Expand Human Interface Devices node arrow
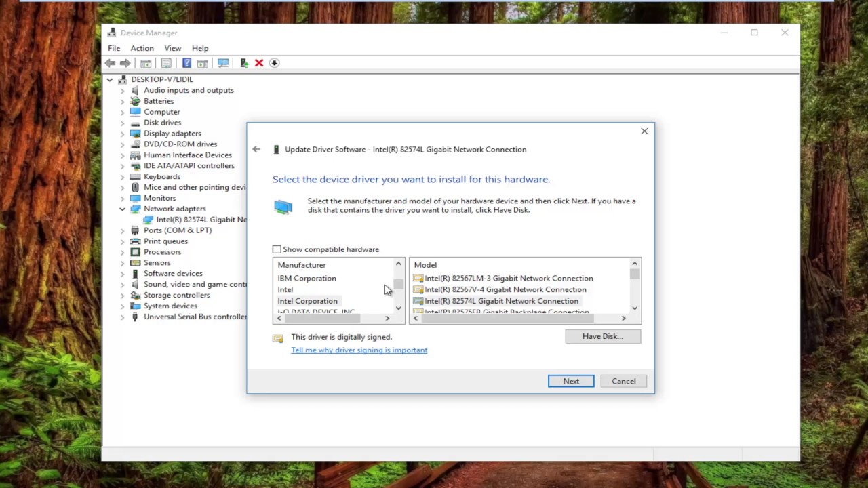 click(x=123, y=155)
